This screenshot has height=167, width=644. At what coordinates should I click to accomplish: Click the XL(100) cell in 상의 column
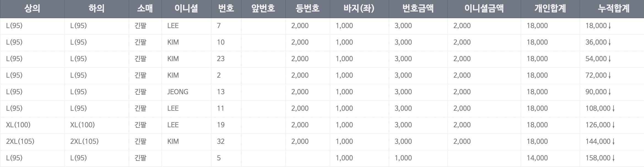pos(18,125)
